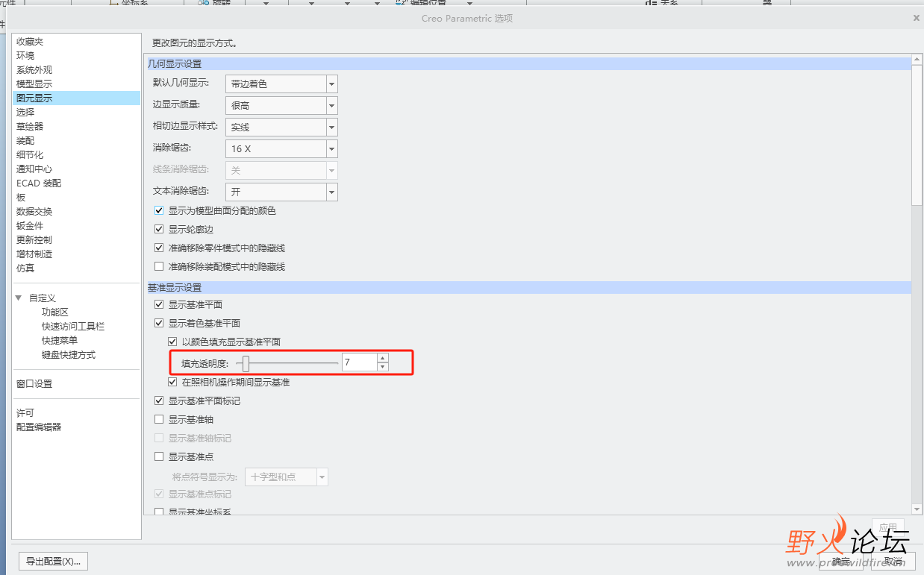Close the Creo Parametric 选项 dialog
The width and height of the screenshot is (924, 575).
[x=917, y=18]
